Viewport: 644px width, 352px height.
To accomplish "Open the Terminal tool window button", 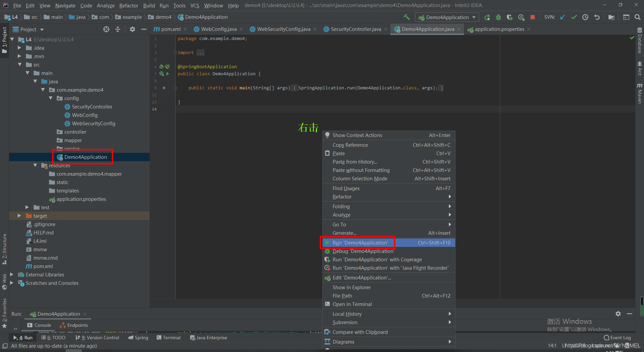I will pos(168,338).
